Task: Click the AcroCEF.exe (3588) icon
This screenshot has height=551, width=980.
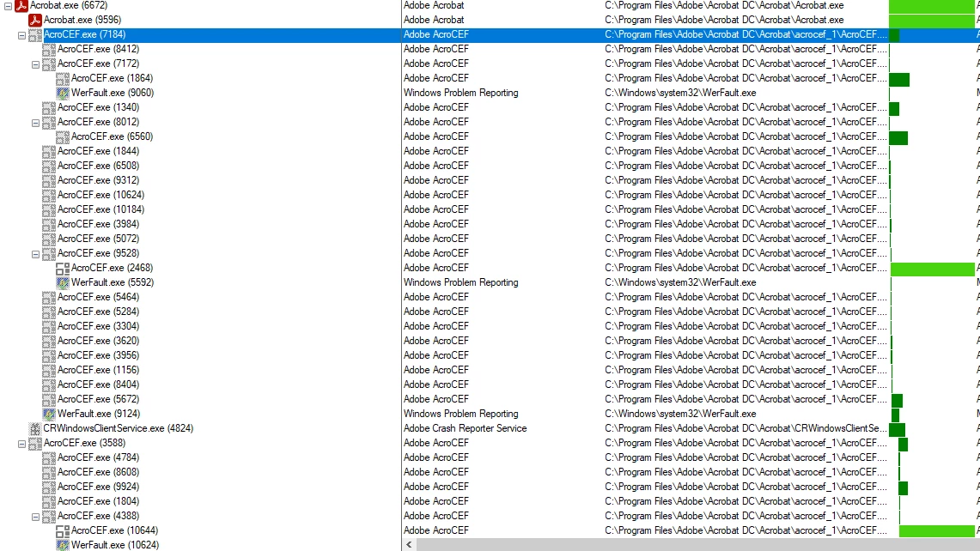Action: [35, 444]
